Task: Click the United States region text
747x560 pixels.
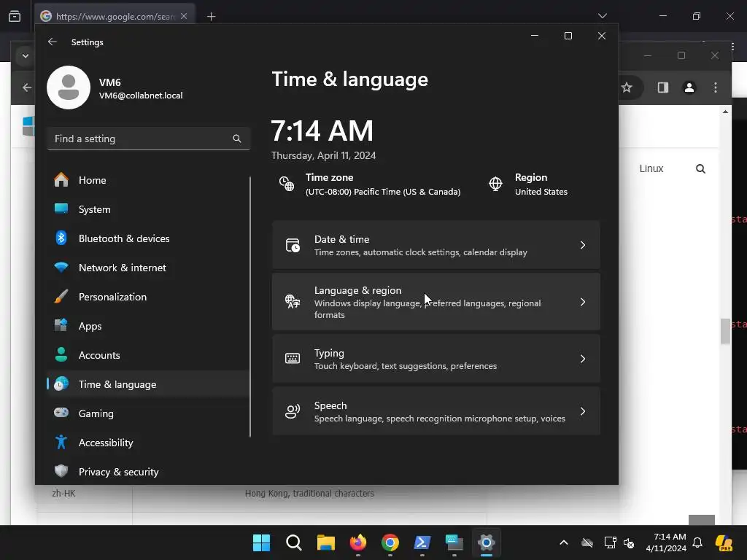Action: pyautogui.click(x=541, y=192)
